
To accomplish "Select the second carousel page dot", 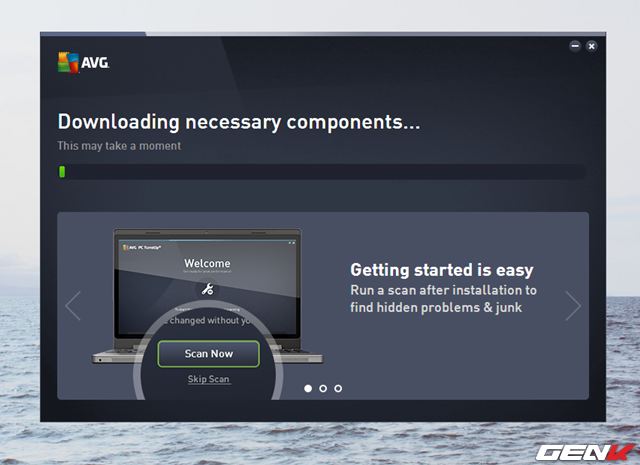I will [323, 388].
